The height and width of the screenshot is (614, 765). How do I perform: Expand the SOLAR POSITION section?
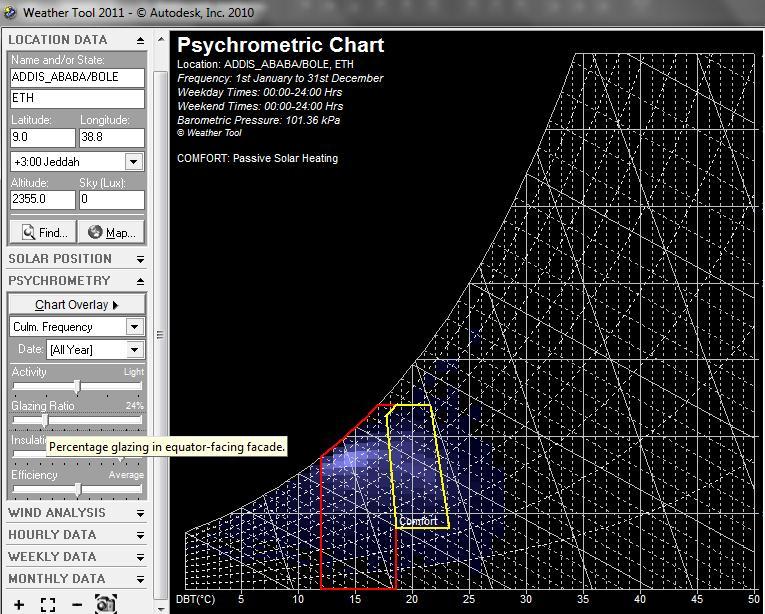click(141, 259)
